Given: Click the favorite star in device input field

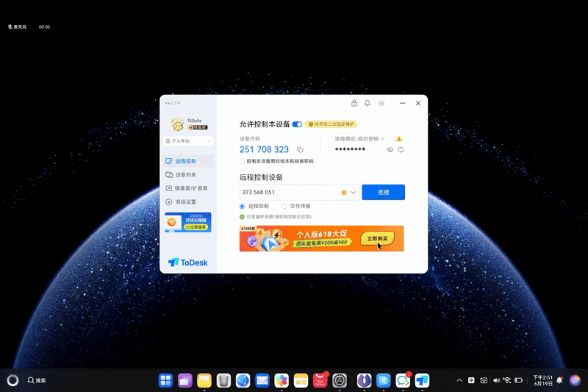Looking at the screenshot, I should [x=343, y=193].
